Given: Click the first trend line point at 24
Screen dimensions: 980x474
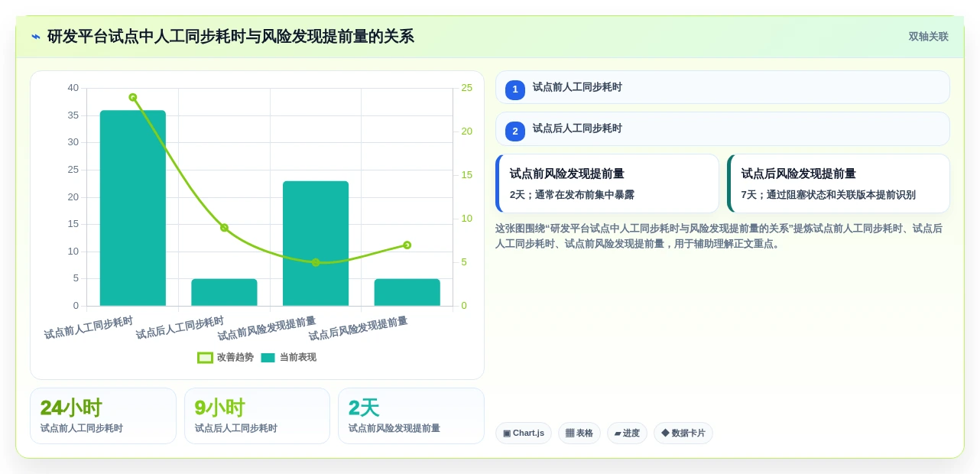Looking at the screenshot, I should [x=133, y=97].
